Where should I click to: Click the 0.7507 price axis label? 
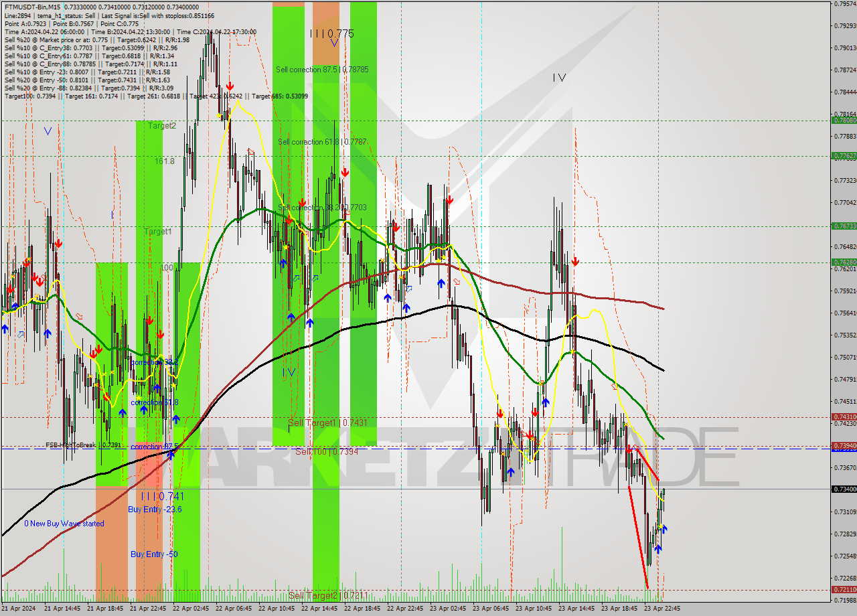tap(845, 357)
